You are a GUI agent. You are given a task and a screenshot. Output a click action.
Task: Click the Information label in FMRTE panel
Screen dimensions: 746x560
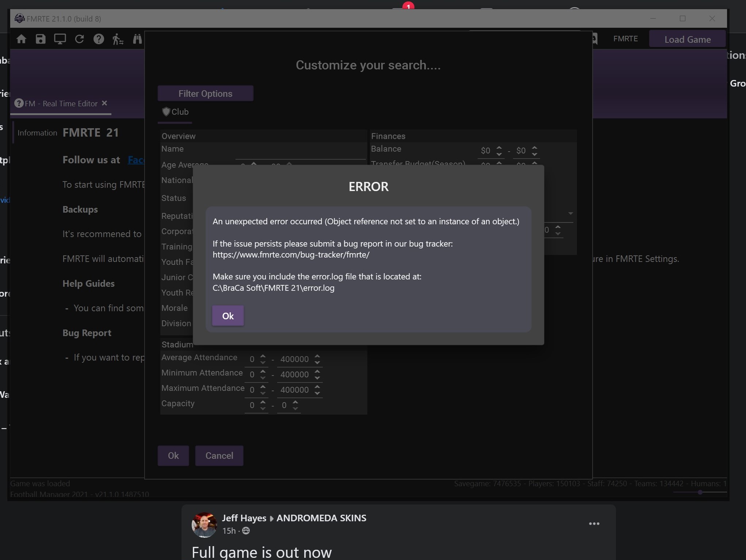37,133
